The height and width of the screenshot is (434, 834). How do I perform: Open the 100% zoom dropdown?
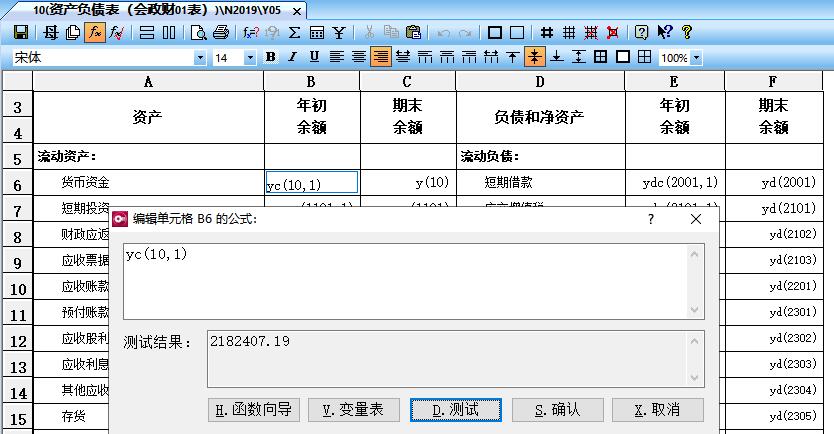695,58
